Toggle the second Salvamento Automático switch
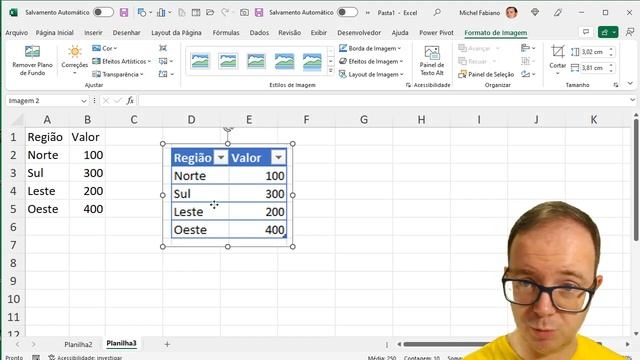 click(x=347, y=12)
